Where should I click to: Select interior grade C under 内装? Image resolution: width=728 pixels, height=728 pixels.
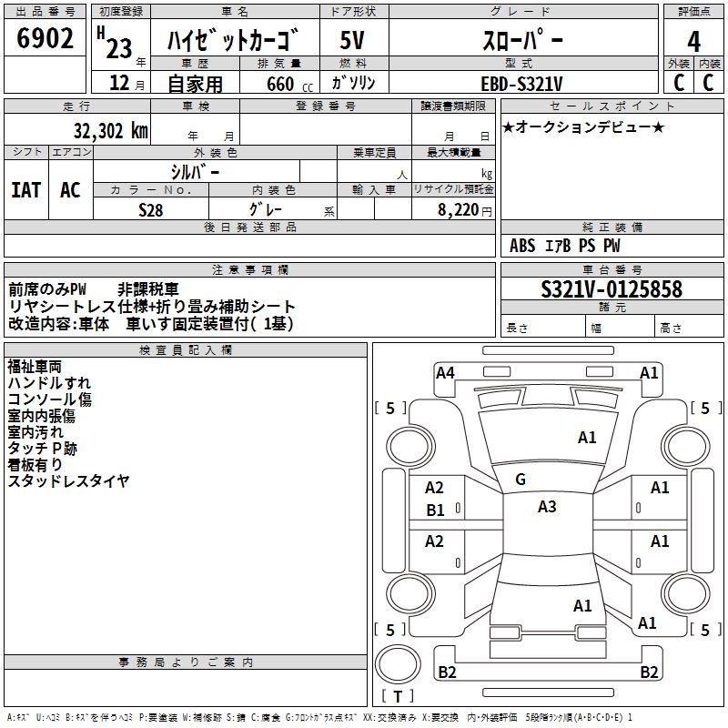click(708, 83)
